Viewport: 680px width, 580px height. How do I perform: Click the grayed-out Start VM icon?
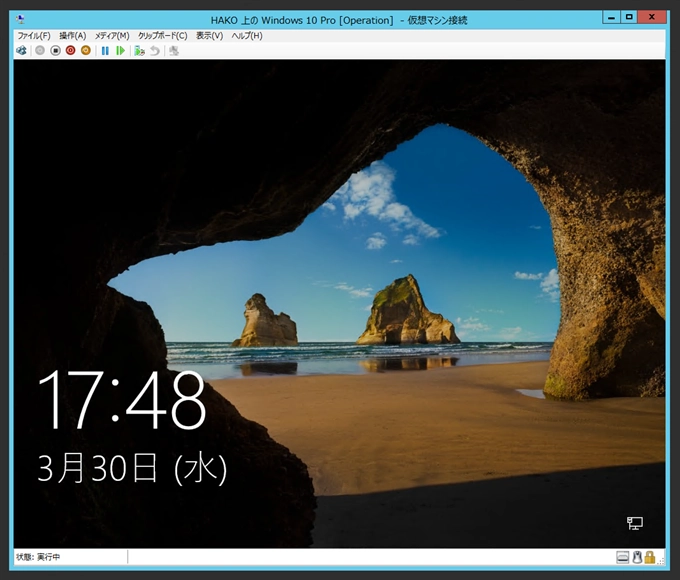[x=40, y=51]
